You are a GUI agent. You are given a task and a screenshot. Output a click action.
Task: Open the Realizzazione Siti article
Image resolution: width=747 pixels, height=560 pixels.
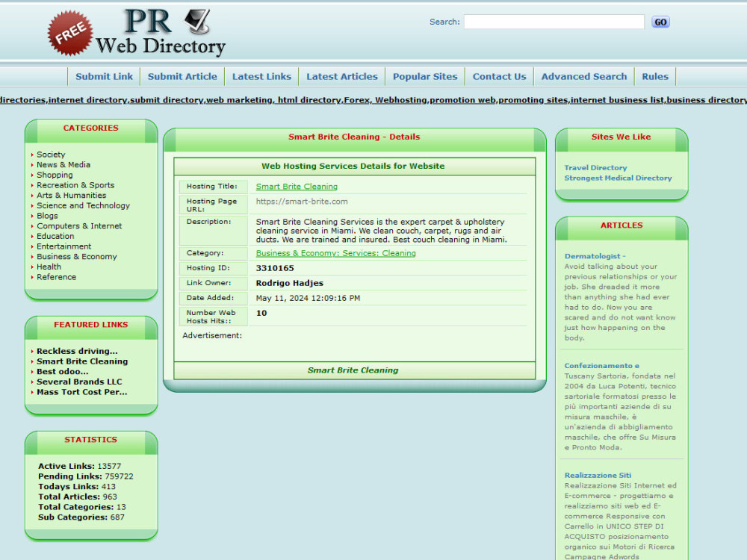598,475
